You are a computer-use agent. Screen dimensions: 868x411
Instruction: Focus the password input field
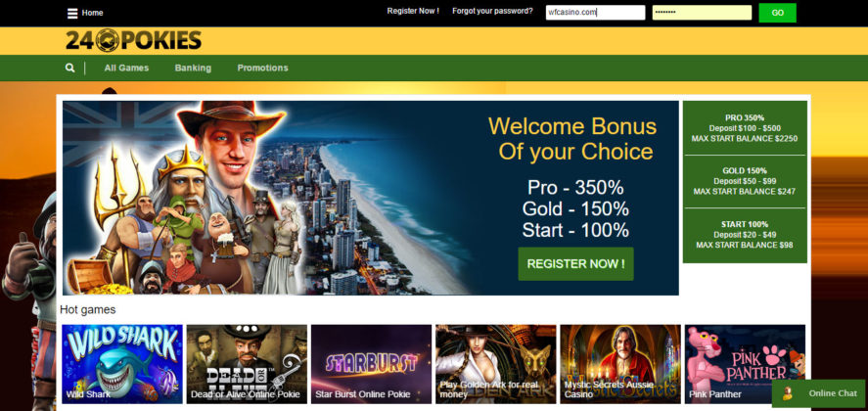coord(702,12)
